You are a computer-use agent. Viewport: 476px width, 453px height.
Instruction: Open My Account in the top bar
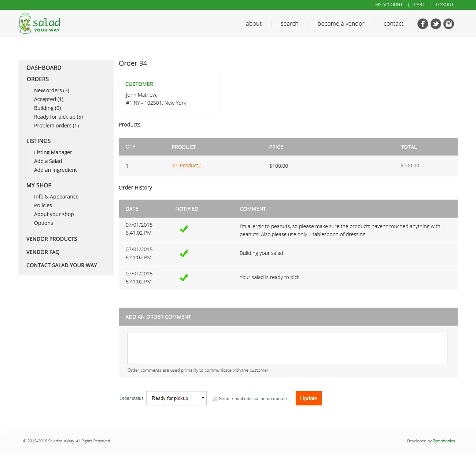tap(389, 5)
